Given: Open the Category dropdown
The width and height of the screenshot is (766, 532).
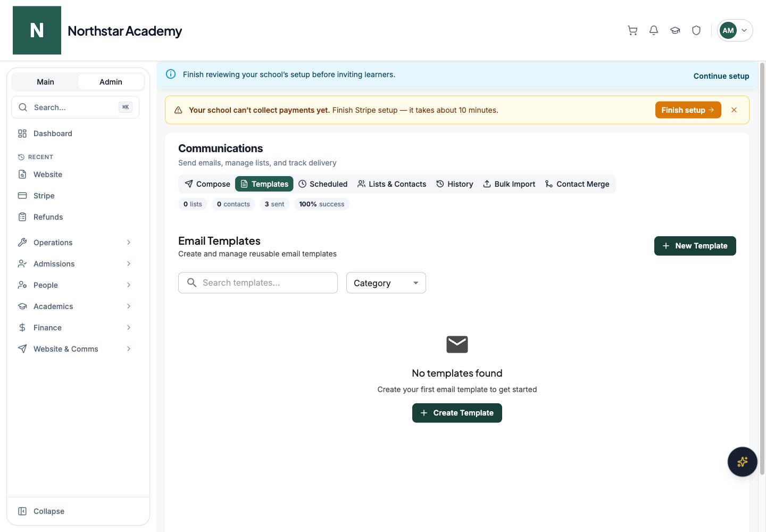Looking at the screenshot, I should coord(386,283).
